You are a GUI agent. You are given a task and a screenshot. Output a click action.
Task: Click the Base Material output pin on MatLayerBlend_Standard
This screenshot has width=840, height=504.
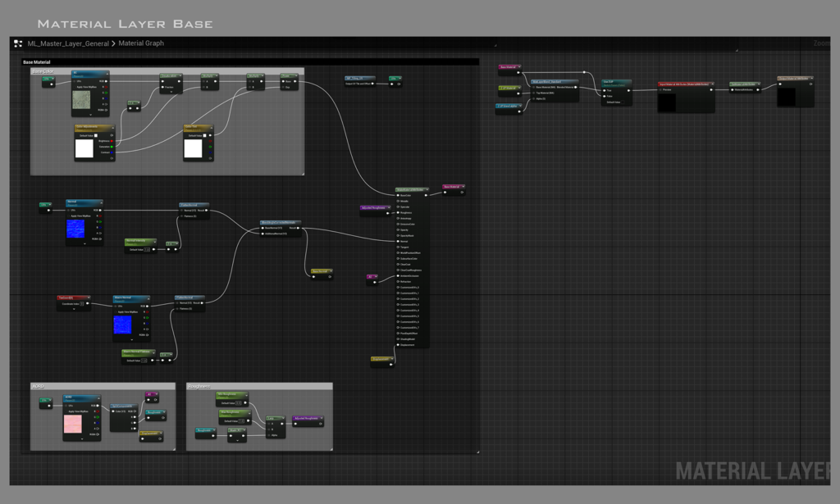575,87
